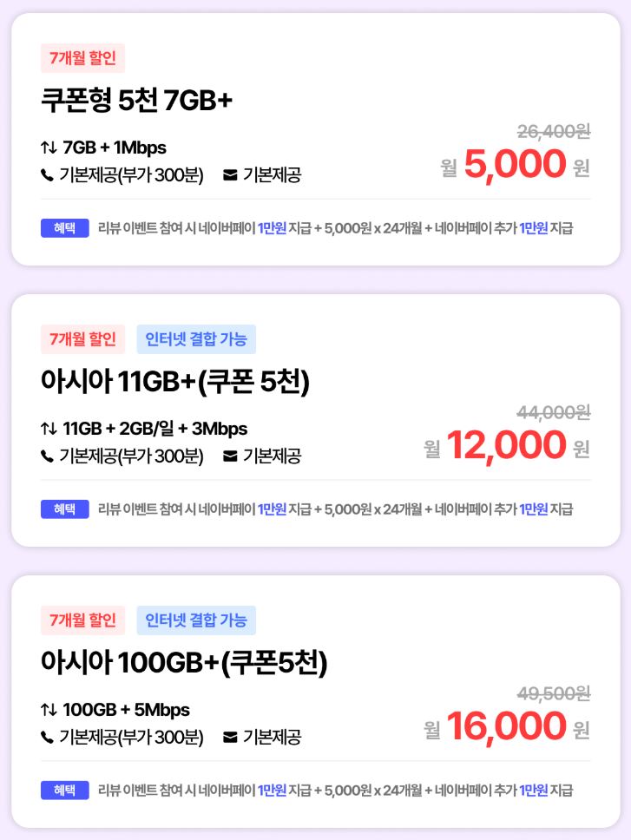Select the 월 12,000 원 price
The height and width of the screenshot is (840, 631).
pos(506,446)
